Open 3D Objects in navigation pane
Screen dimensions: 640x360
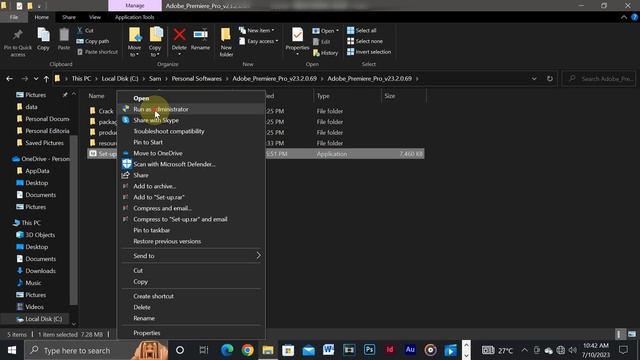[40, 235]
